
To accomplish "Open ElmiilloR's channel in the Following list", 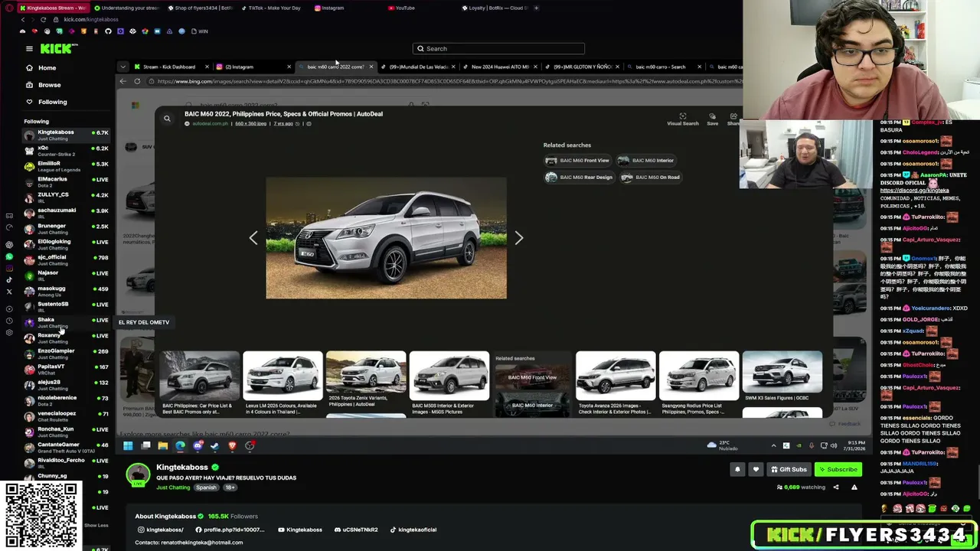I will pos(67,166).
